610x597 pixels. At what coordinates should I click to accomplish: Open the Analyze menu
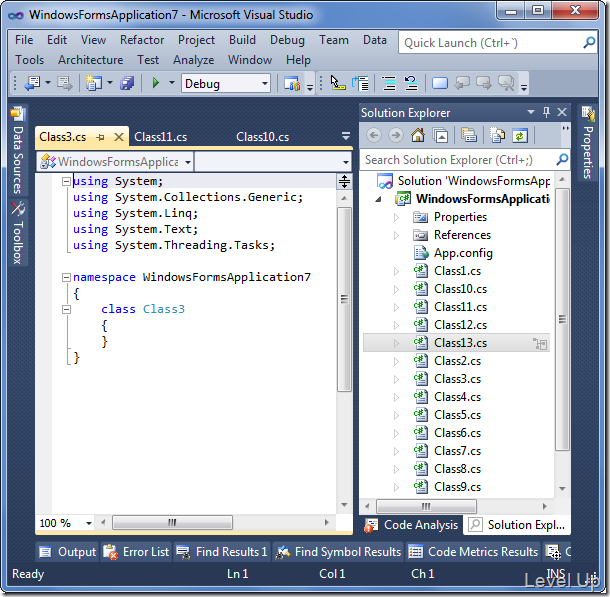click(194, 60)
